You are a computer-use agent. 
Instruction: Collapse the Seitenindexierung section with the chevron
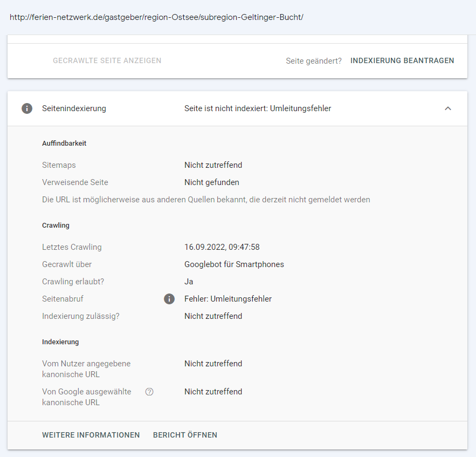point(447,108)
